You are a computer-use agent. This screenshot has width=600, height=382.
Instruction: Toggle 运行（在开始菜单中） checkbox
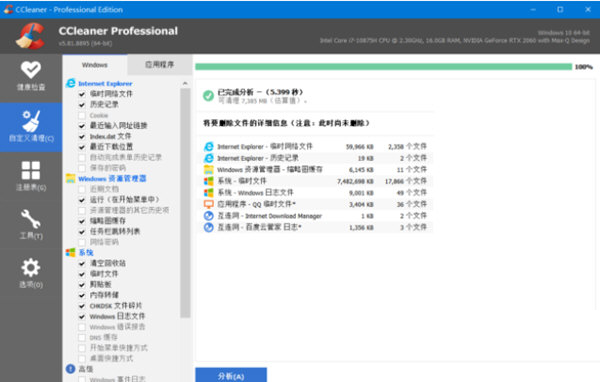pos(82,200)
